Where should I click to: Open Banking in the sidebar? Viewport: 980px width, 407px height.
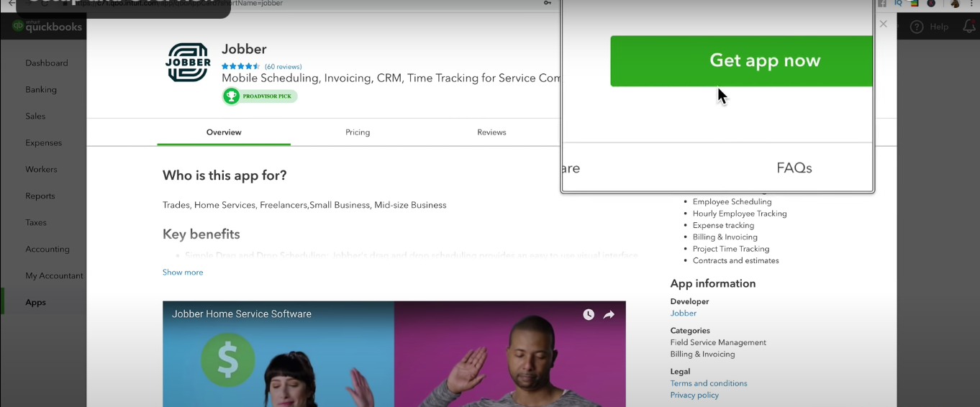coord(41,90)
